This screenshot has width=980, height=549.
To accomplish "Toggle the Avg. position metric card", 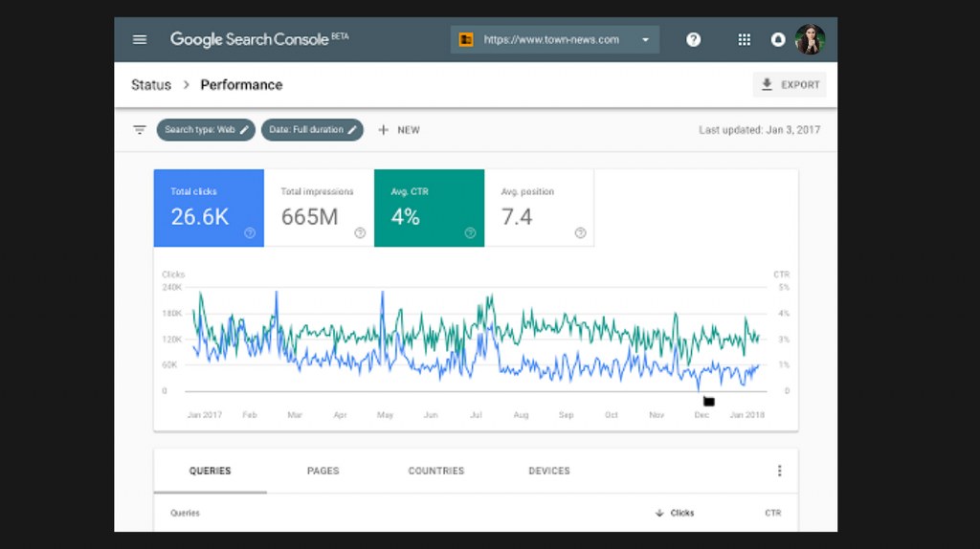I will click(540, 208).
